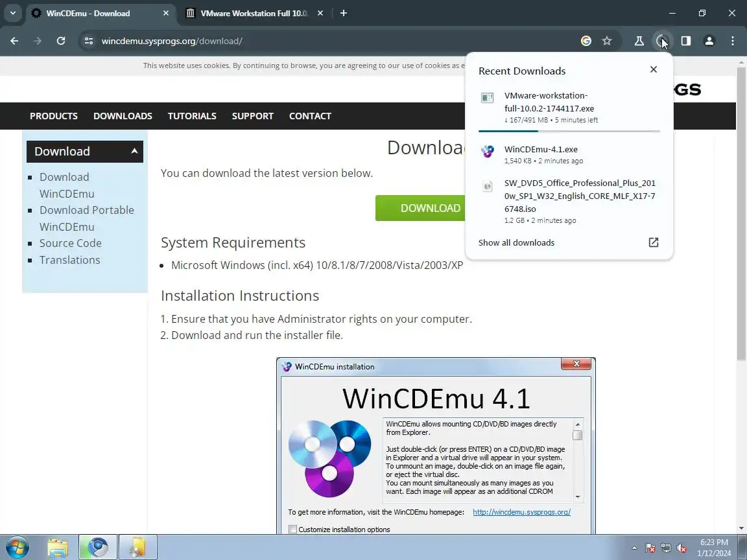The width and height of the screenshot is (747, 560).
Task: Click the address bar URL field
Action: click(x=333, y=41)
